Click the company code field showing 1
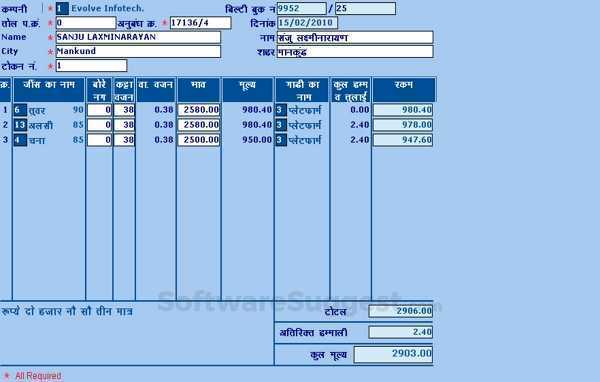The width and height of the screenshot is (600, 382). click(62, 8)
